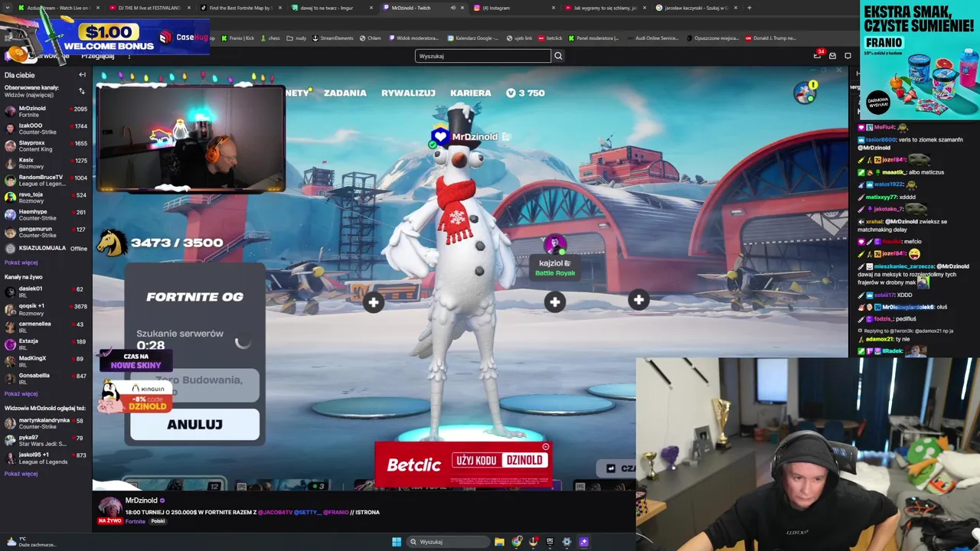The image size is (980, 551).
Task: Open KARIERA tab in Fortnite lobby
Action: [471, 93]
